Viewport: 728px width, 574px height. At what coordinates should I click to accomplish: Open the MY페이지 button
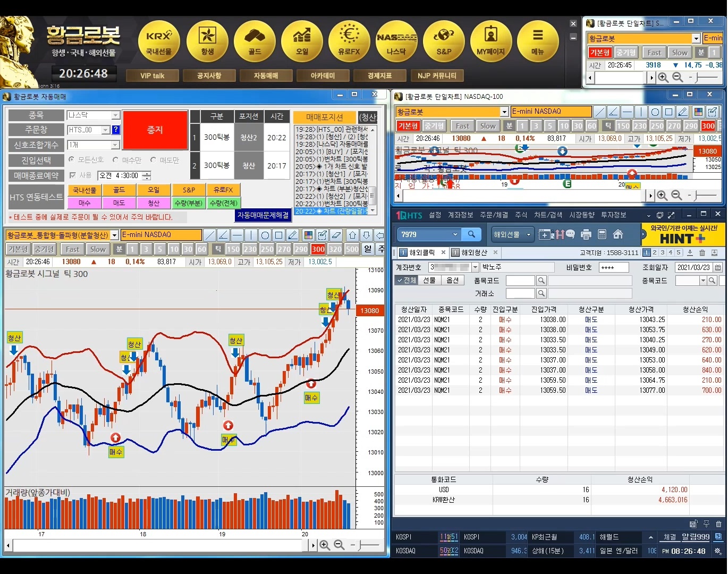pyautogui.click(x=491, y=41)
